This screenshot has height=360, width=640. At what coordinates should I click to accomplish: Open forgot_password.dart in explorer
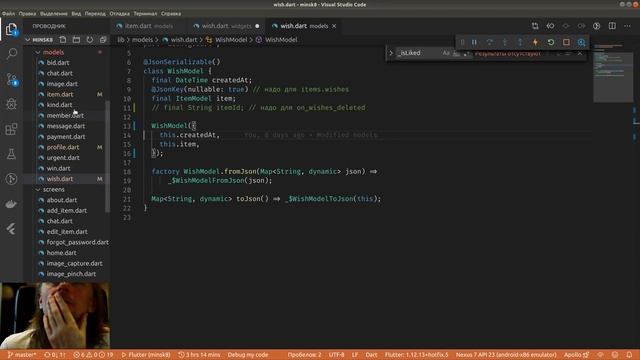tap(78, 242)
